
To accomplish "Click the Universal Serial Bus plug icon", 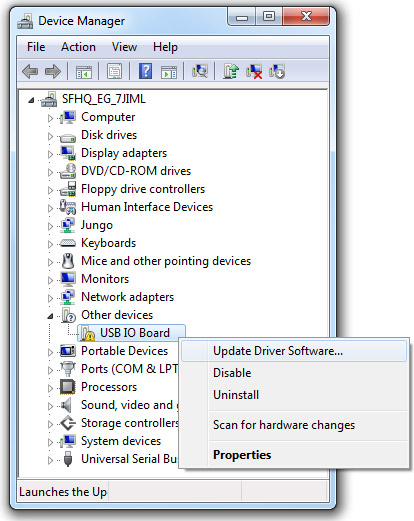I will [68, 459].
